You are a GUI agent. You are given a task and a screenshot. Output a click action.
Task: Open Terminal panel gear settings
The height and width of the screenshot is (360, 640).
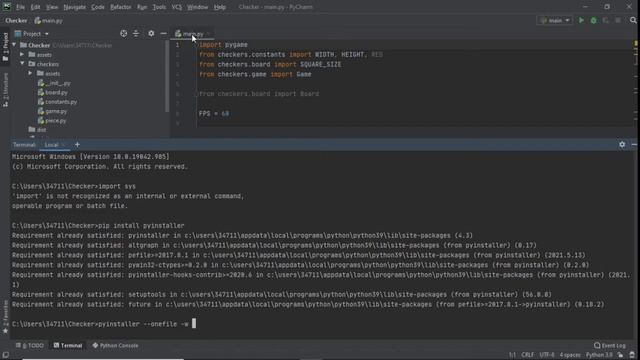[622, 144]
